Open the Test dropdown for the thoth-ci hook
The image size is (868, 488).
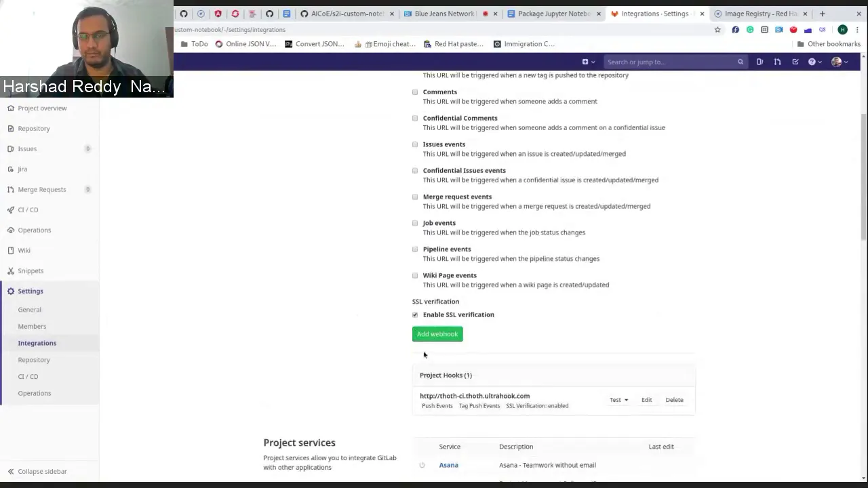tap(618, 400)
